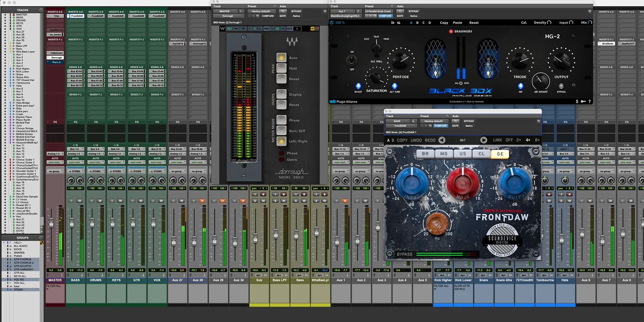The height and width of the screenshot is (322, 644).
Task: Click next preset arrow in FrontDAW
Action: 483,140
